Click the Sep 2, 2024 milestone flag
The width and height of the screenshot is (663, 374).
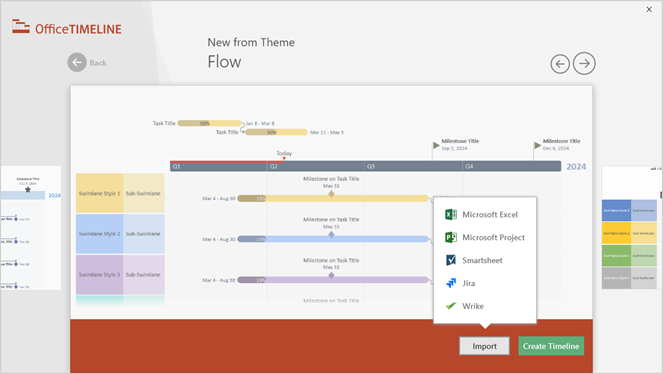click(436, 145)
